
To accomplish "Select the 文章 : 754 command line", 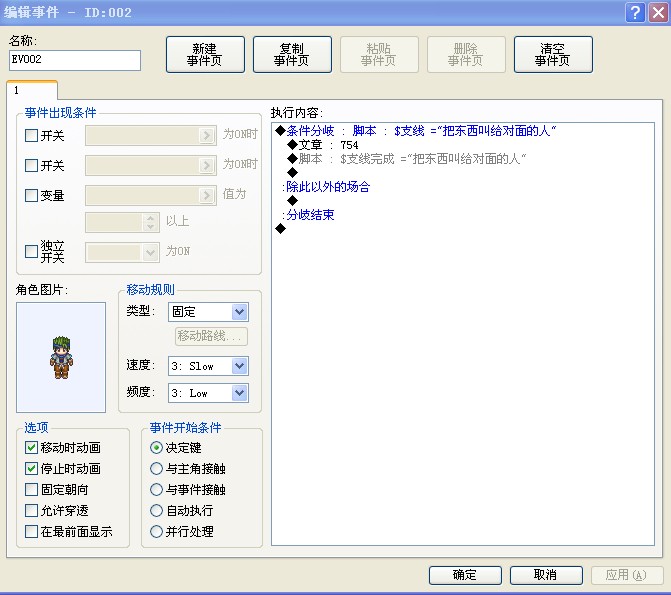I will coord(323,145).
